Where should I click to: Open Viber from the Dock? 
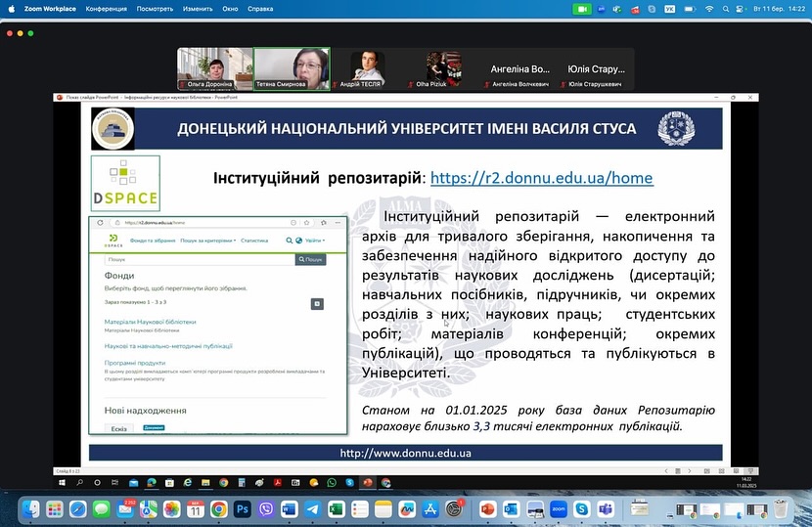[x=266, y=509]
